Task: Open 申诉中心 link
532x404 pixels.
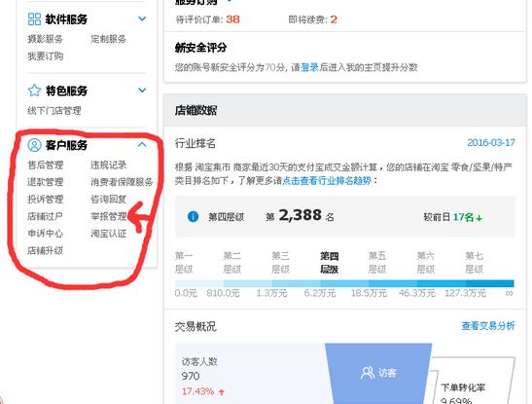Action: (x=45, y=234)
